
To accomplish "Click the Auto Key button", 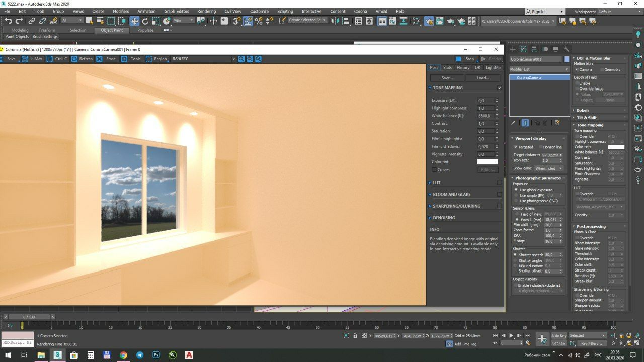I will (x=558, y=336).
